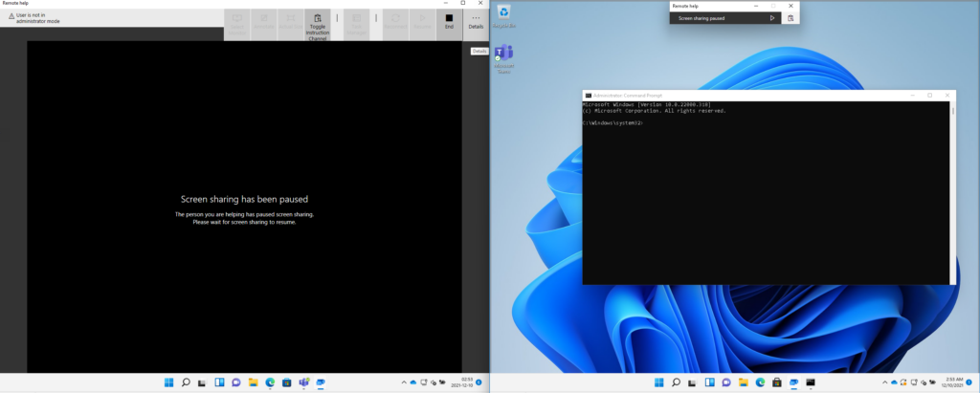This screenshot has width=980, height=393.
Task: Open the Microsoft Teams desktop shortcut
Action: 503,58
